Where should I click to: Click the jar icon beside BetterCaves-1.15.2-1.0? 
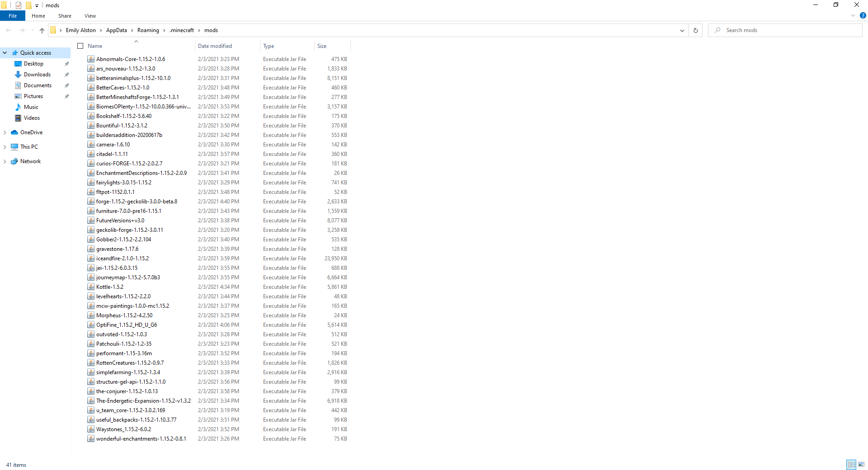(x=91, y=88)
